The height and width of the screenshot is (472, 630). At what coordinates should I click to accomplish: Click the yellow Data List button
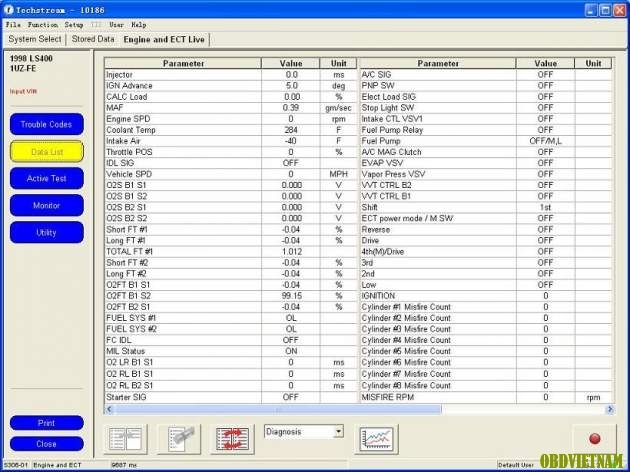(x=47, y=151)
